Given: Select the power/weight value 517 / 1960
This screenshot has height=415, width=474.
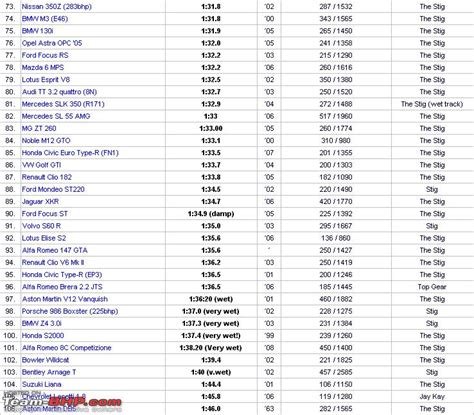Looking at the screenshot, I should click(x=336, y=116).
